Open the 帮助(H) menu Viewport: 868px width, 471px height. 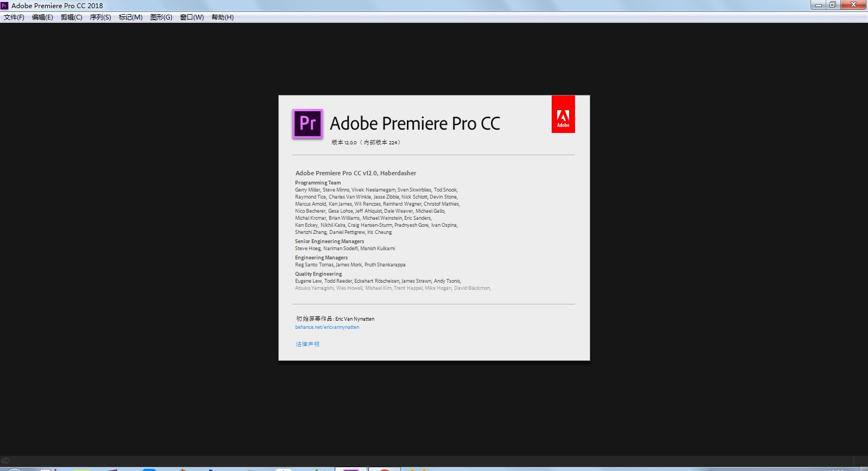pos(222,17)
